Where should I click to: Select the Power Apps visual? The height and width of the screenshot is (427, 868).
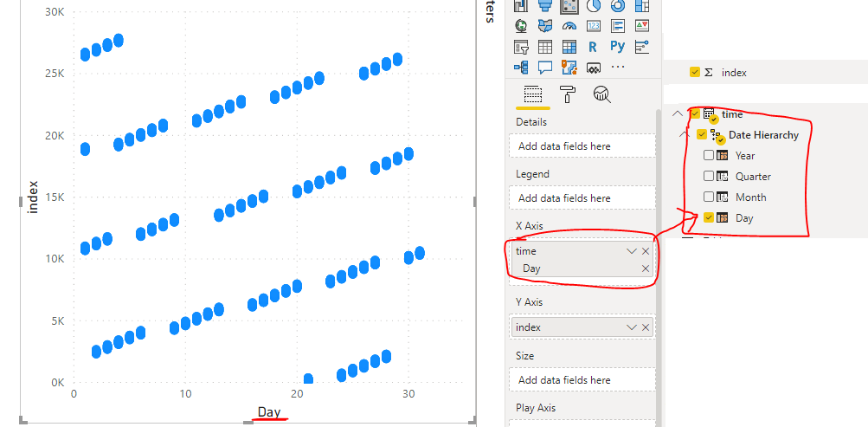pos(594,68)
